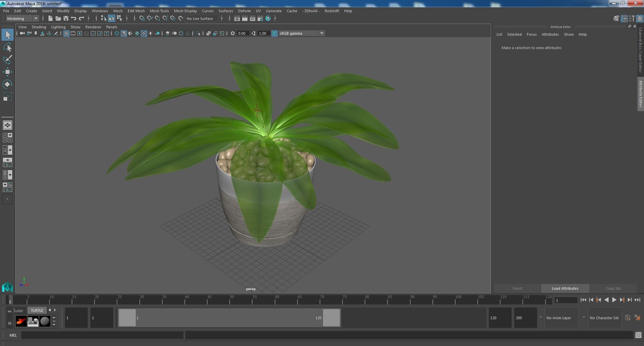Click the No Live Surface field
This screenshot has height=346, width=644.
[x=201, y=18]
